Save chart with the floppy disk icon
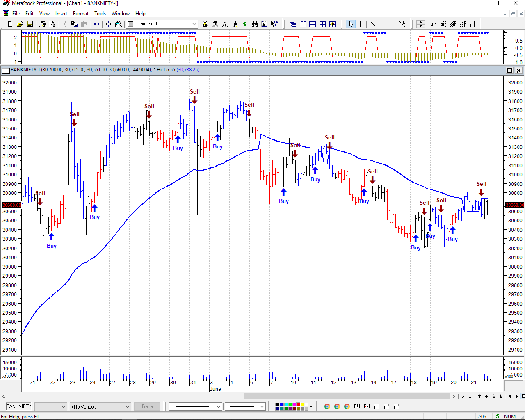This screenshot has width=525, height=420. click(x=29, y=24)
